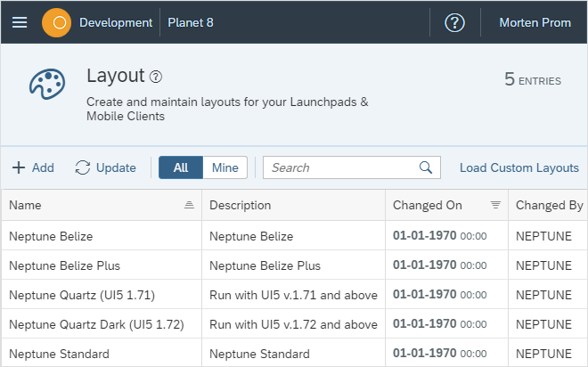Click the Description column header
588x367 pixels.
pyautogui.click(x=294, y=205)
